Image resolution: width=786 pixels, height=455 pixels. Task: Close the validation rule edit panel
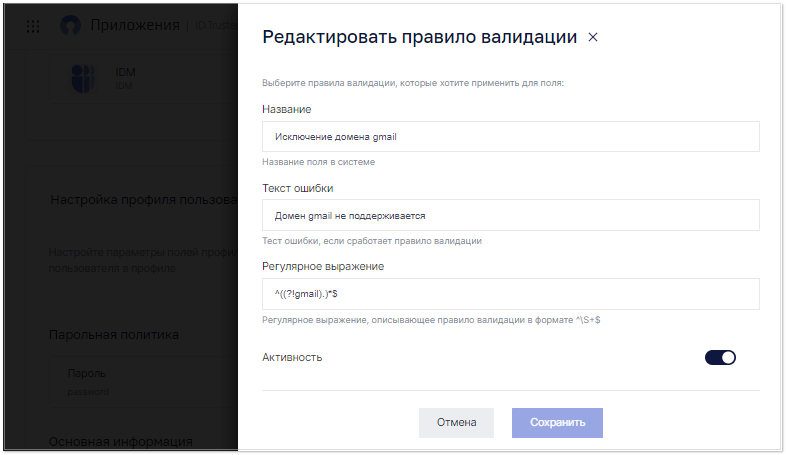(593, 37)
